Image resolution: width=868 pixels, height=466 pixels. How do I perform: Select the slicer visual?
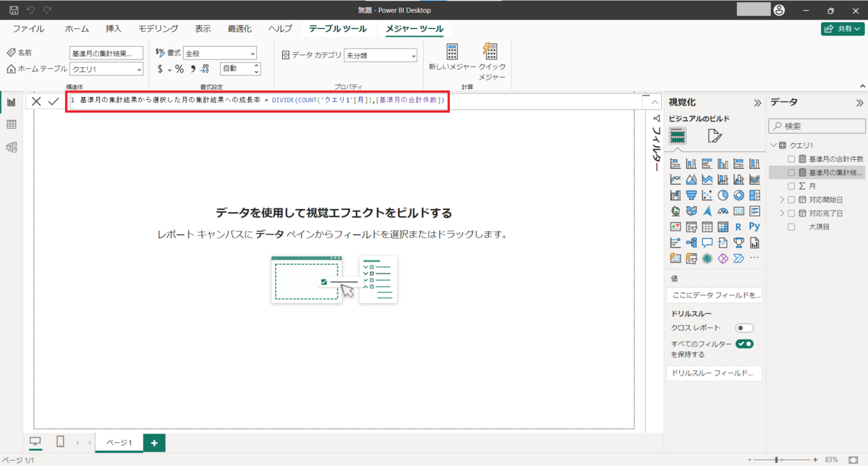pos(691,227)
